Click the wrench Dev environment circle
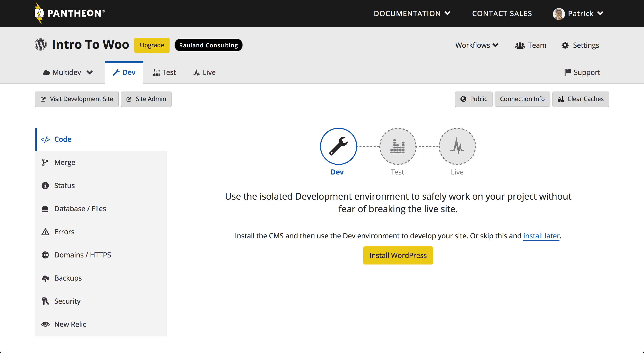The image size is (644, 353). (338, 146)
